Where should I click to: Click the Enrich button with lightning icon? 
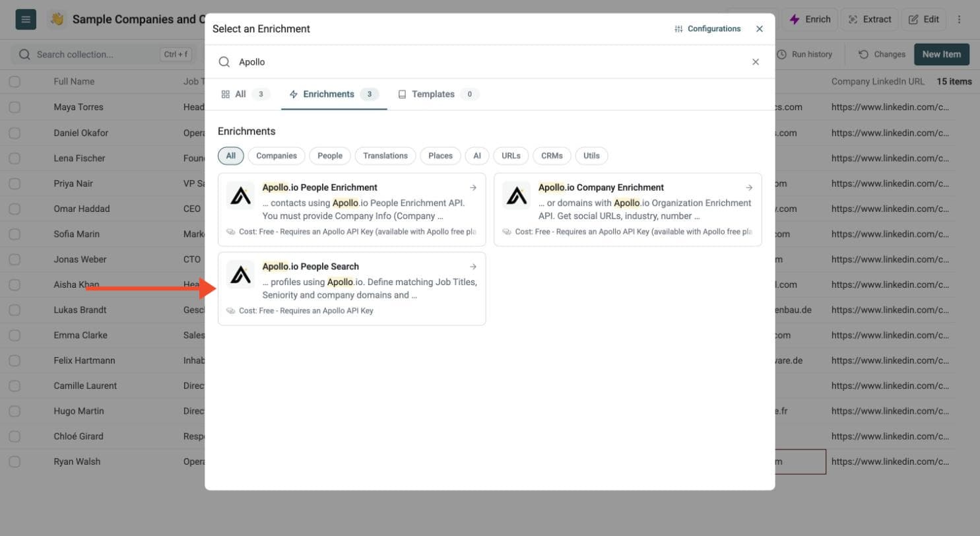(811, 19)
